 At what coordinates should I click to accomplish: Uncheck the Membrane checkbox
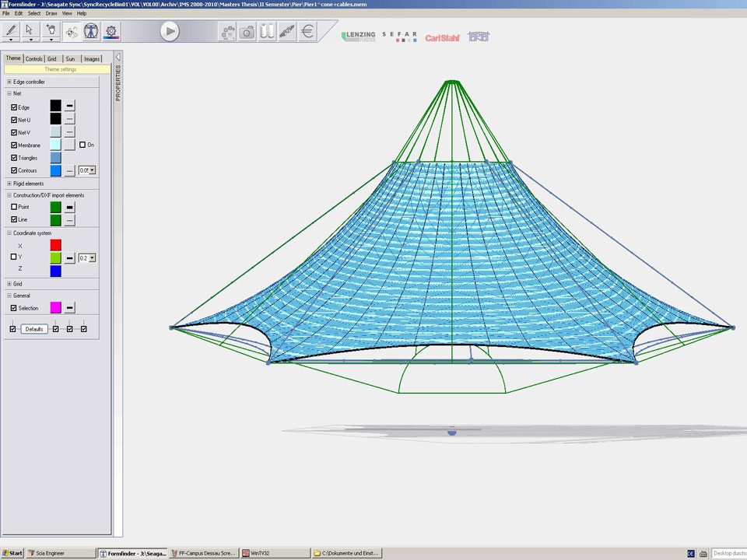14,145
